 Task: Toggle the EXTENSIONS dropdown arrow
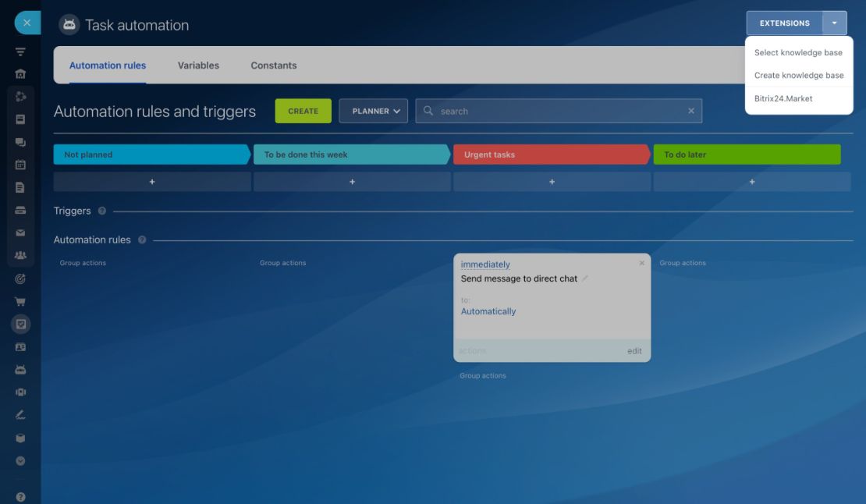point(835,23)
